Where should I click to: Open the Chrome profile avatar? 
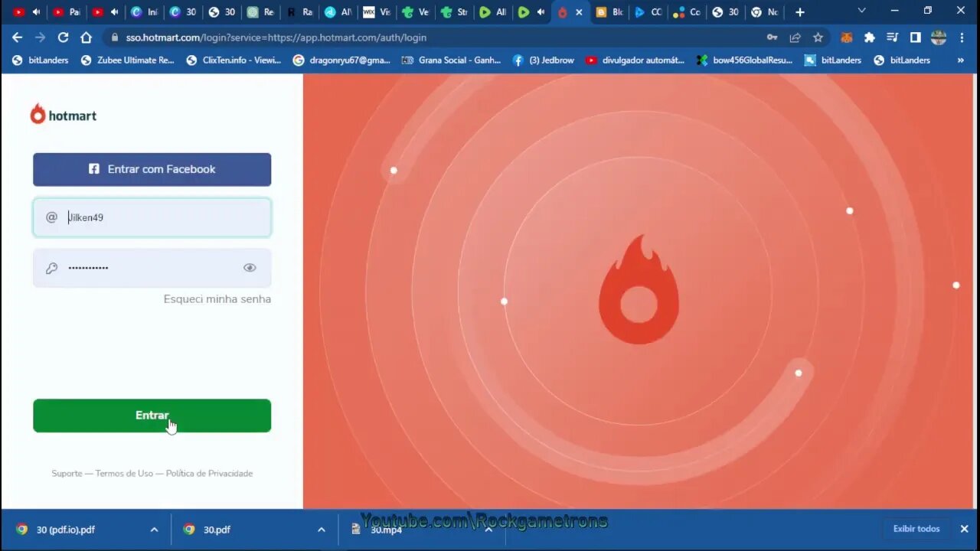(x=939, y=37)
